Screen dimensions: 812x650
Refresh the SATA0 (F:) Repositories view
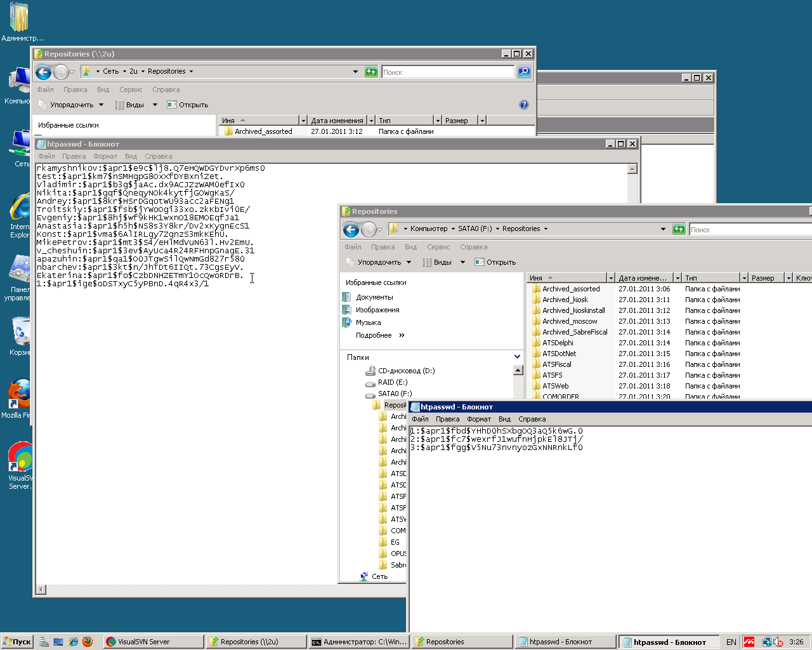679,229
